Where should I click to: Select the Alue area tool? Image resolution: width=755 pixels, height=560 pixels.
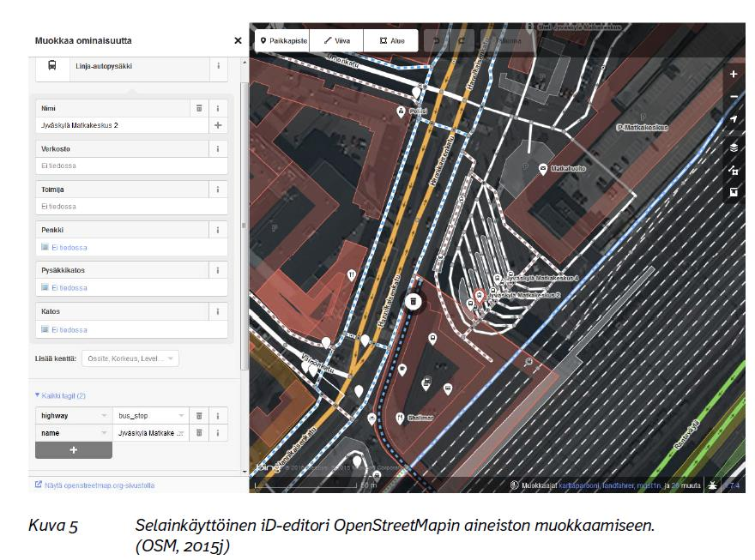pos(391,41)
